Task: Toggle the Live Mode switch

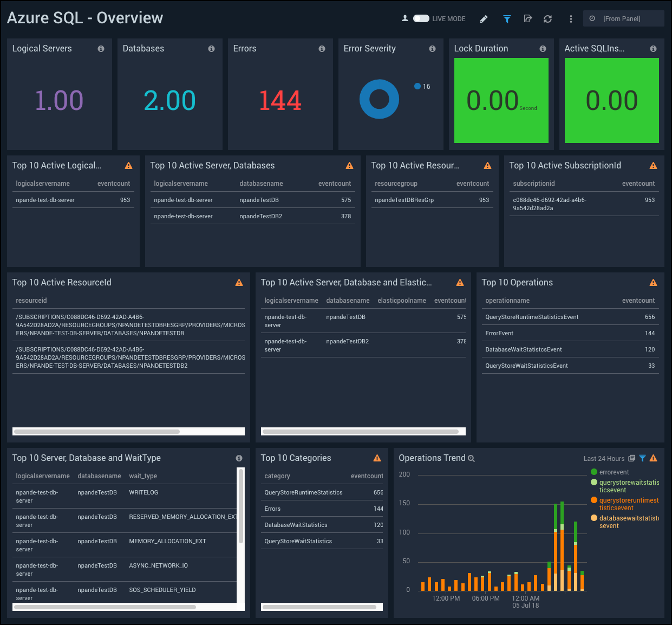Action: coord(421,18)
